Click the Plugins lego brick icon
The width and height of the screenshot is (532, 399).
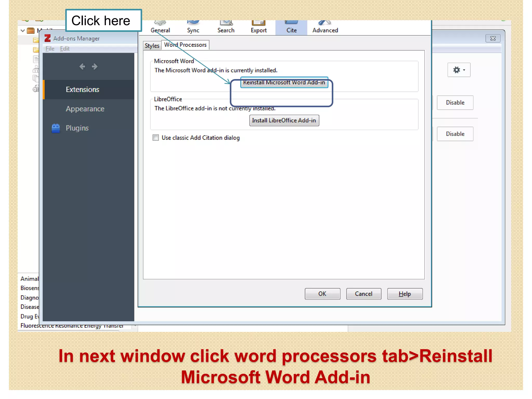coord(56,128)
